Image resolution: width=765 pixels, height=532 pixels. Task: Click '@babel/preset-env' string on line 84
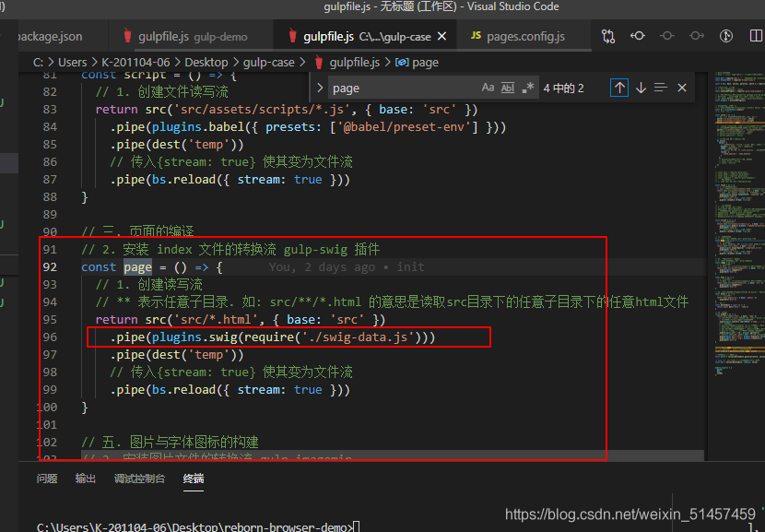click(x=404, y=127)
